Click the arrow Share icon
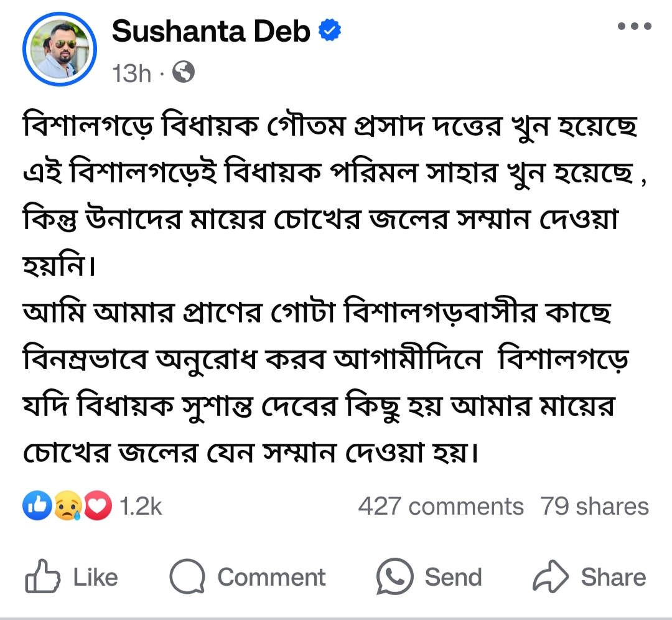Screen dimensions: 672x620 551,578
